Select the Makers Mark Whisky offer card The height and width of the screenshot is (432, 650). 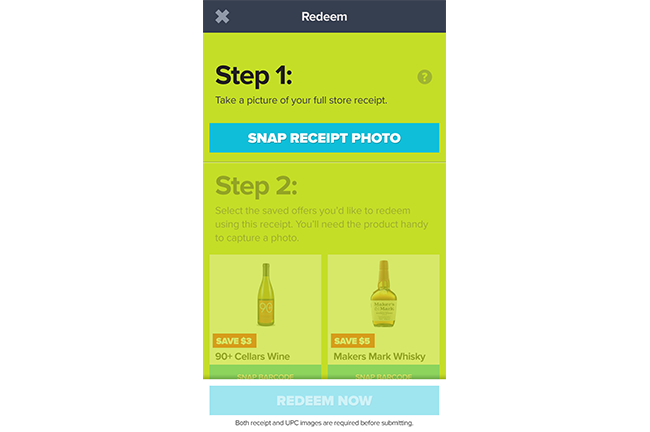point(383,317)
